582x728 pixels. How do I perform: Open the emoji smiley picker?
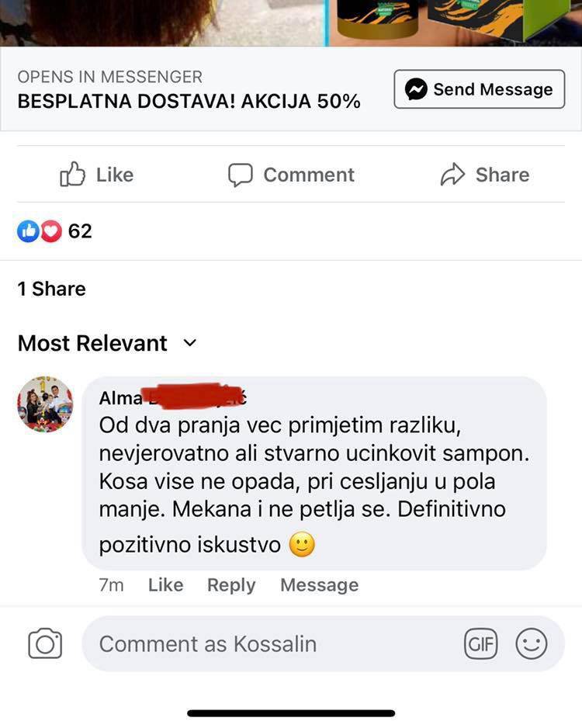pyautogui.click(x=532, y=643)
